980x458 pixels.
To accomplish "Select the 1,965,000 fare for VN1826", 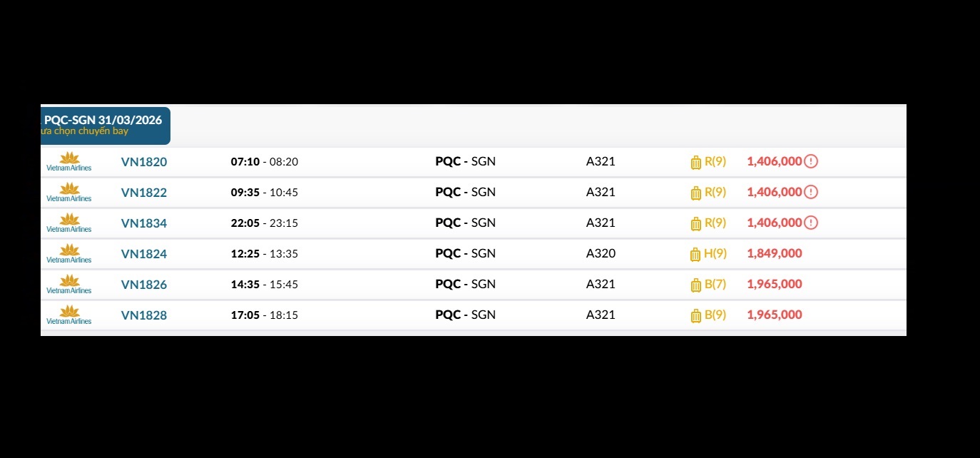I will (775, 284).
